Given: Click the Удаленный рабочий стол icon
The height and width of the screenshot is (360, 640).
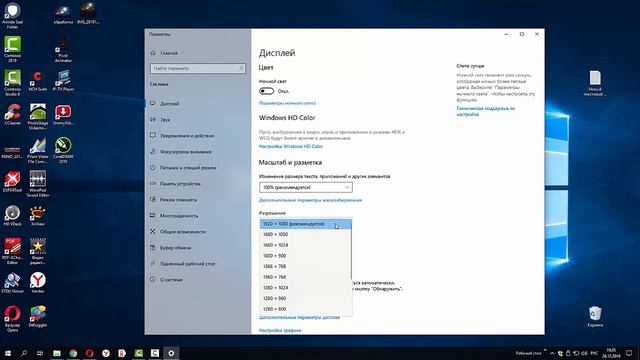Looking at the screenshot, I should coord(153,264).
